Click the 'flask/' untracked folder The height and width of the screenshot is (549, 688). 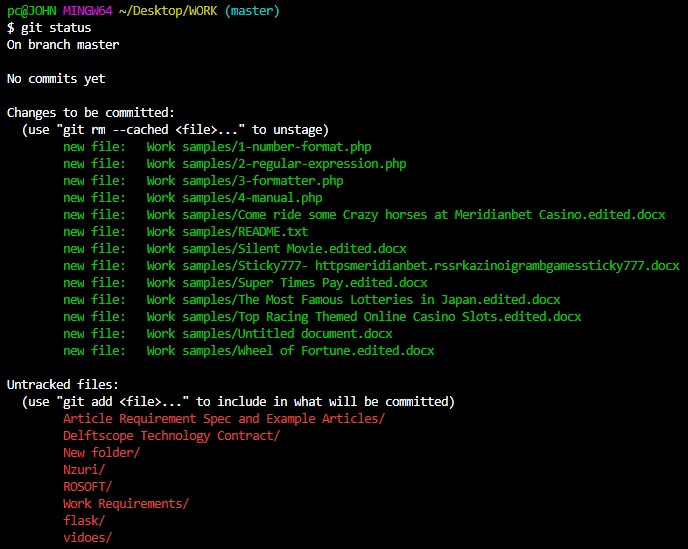pos(84,521)
